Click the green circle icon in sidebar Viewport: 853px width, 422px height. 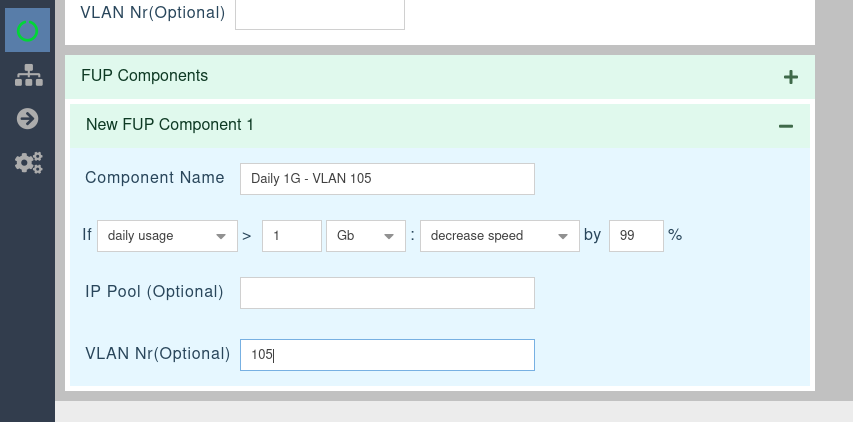(x=28, y=30)
